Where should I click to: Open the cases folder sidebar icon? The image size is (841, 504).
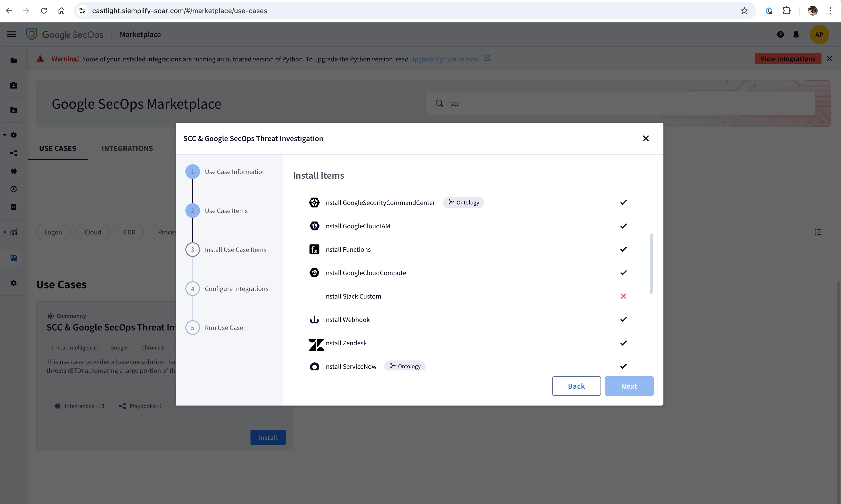point(14,60)
